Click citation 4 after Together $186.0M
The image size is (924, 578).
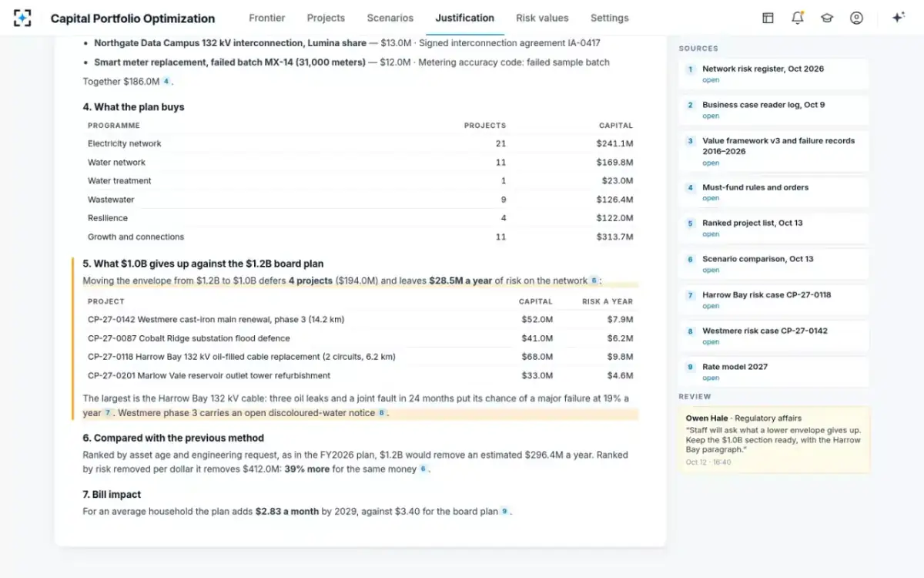166,81
